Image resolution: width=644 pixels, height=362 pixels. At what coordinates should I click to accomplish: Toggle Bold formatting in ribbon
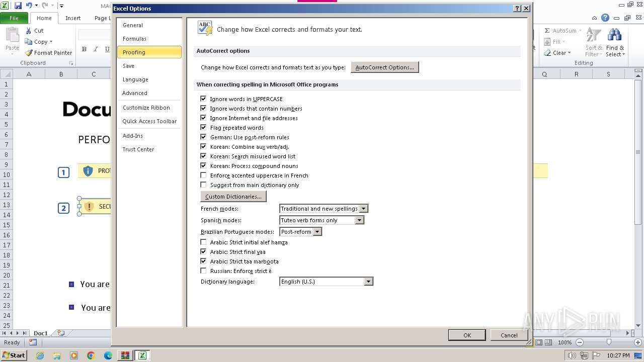pyautogui.click(x=84, y=49)
